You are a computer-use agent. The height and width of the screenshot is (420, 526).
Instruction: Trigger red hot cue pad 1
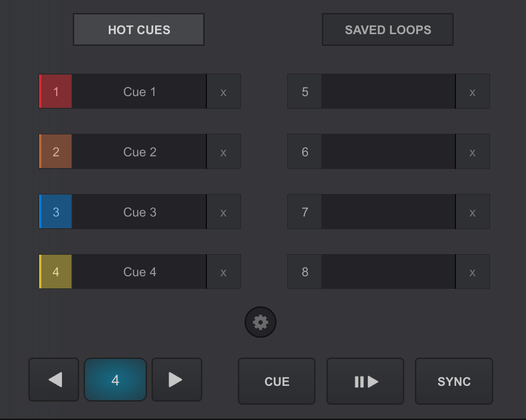point(56,92)
